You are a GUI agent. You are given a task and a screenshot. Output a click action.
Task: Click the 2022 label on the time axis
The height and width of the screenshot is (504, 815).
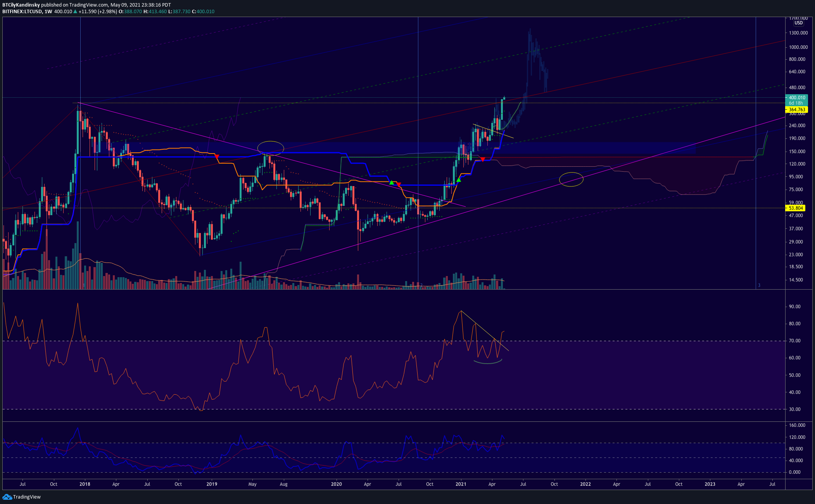point(585,484)
